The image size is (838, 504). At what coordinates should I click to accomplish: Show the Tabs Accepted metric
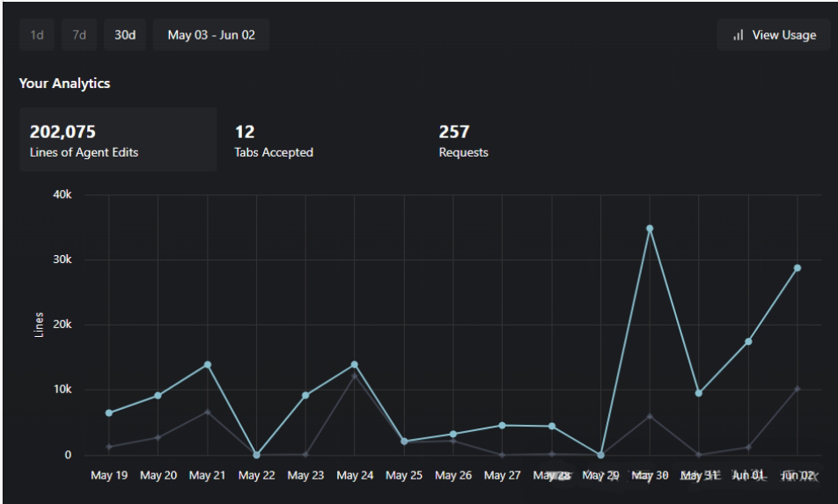pyautogui.click(x=274, y=140)
